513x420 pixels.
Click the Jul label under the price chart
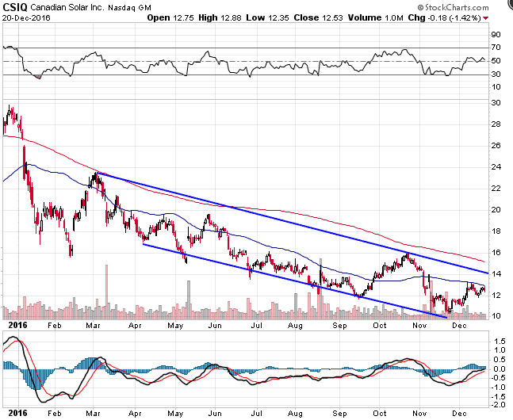(257, 326)
